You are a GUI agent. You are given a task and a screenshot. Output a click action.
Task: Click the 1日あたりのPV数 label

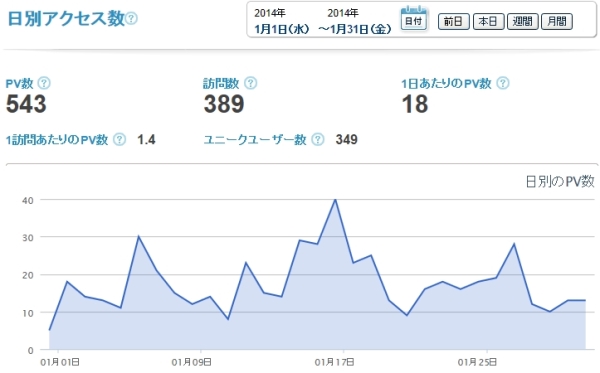pos(446,83)
